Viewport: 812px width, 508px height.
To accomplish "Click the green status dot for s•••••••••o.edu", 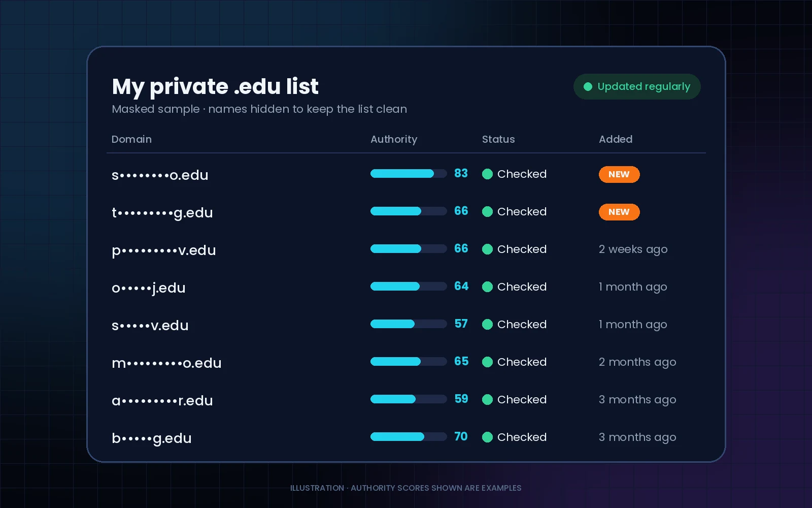I will click(487, 174).
